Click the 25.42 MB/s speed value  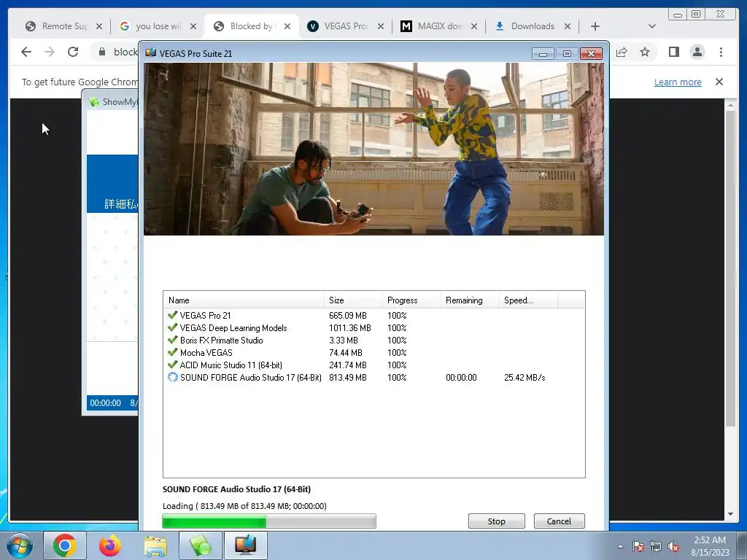click(525, 377)
